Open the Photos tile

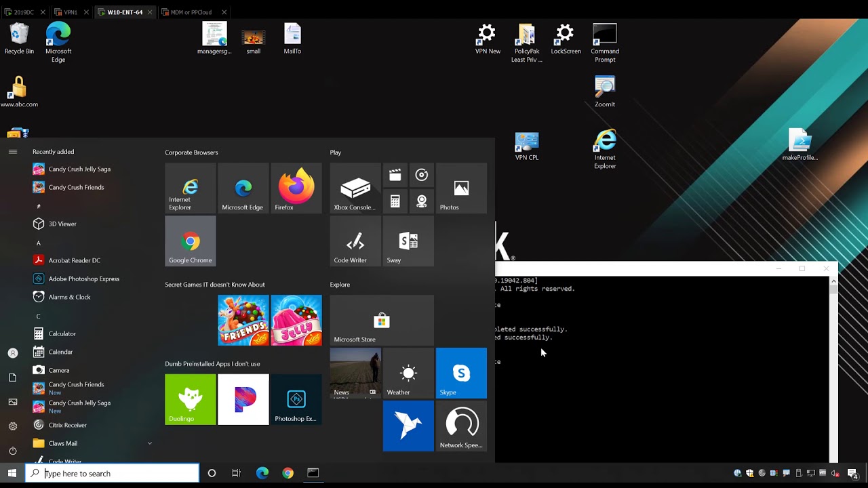461,188
